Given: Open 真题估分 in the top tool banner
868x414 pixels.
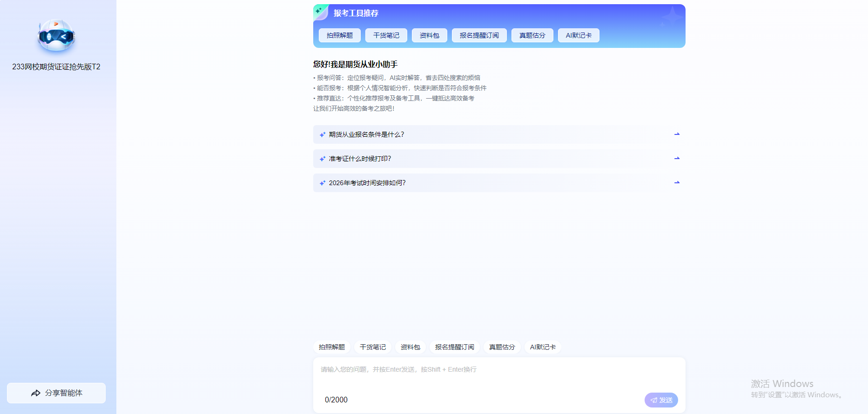Looking at the screenshot, I should (x=532, y=35).
